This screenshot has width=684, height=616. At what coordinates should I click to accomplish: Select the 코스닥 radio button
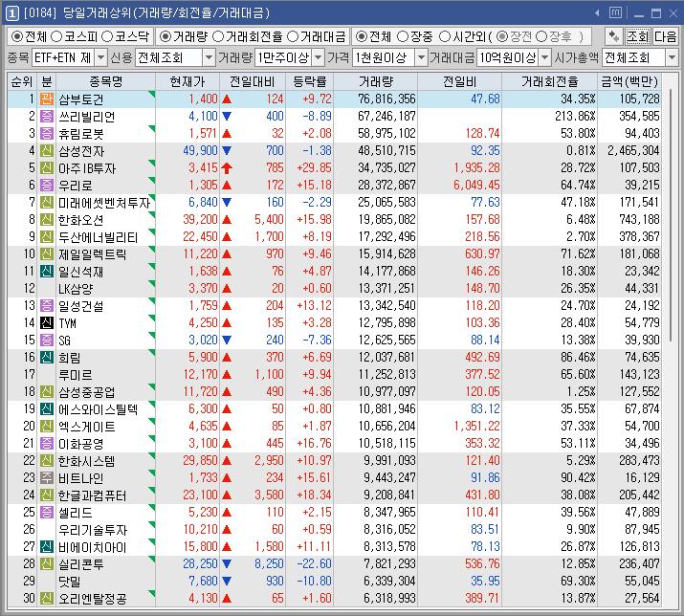pyautogui.click(x=107, y=36)
